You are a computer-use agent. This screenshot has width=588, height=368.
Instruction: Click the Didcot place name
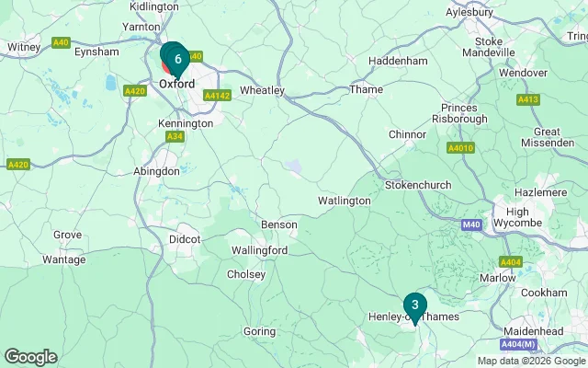click(185, 239)
